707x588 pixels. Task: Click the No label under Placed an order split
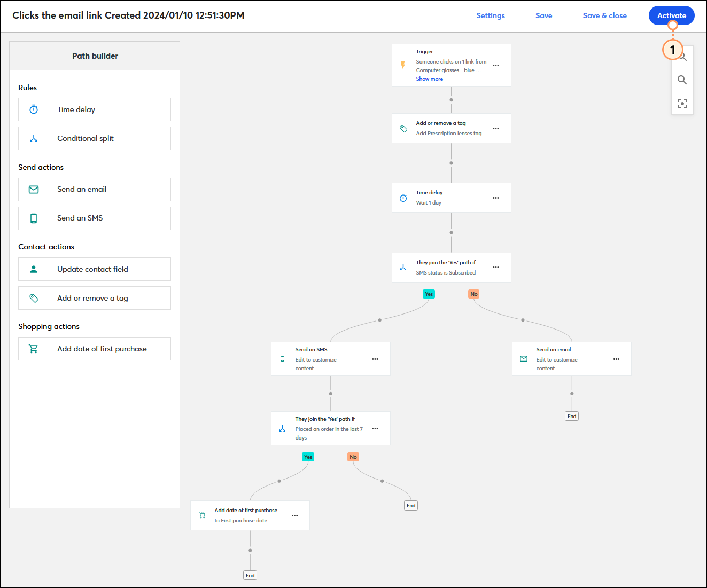[x=353, y=457]
